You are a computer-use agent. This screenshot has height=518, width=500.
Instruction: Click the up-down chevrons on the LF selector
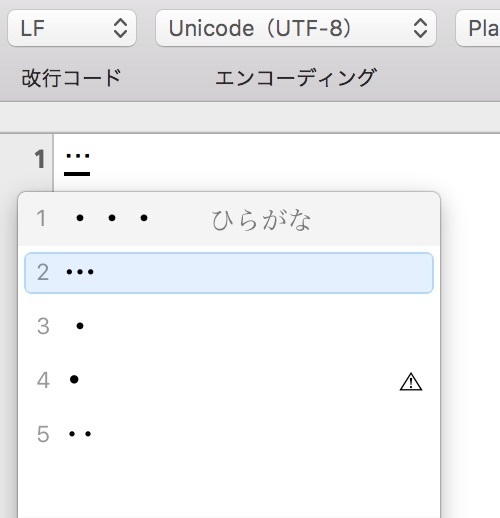point(120,28)
